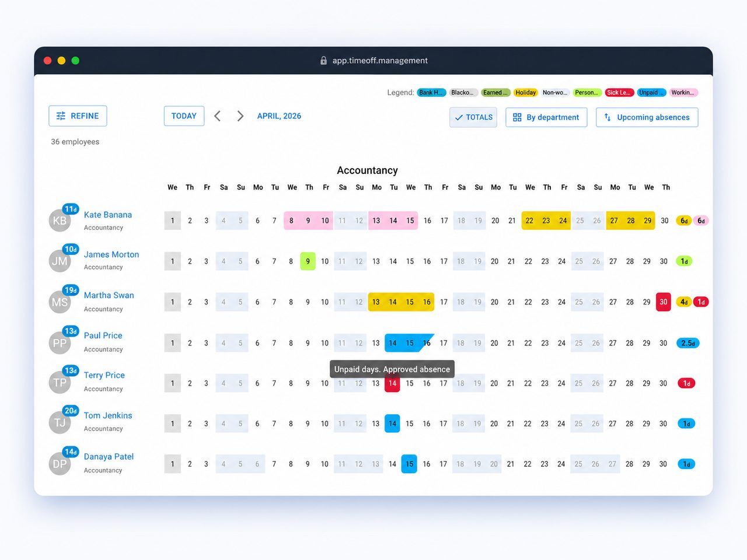This screenshot has height=560, width=747.
Task: Click Martha Swan's yellow 4d total
Action: coord(684,302)
